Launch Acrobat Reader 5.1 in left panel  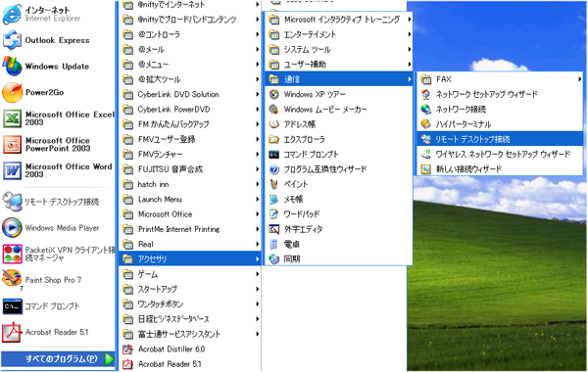click(x=12, y=332)
